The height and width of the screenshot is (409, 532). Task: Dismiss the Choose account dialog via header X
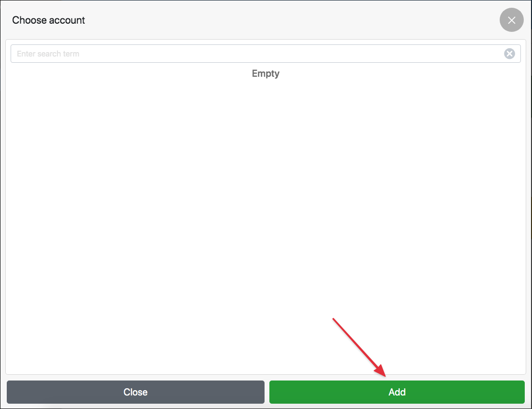(511, 20)
